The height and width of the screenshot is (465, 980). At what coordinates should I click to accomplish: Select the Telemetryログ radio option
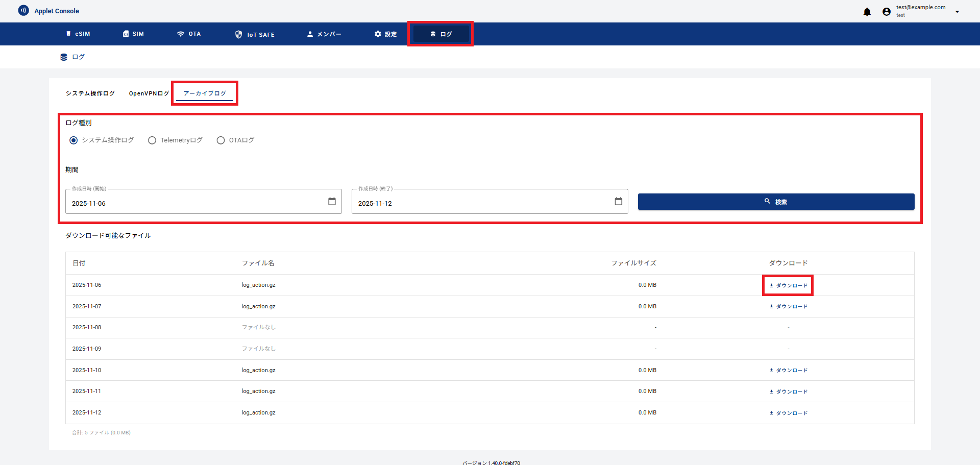coord(152,140)
